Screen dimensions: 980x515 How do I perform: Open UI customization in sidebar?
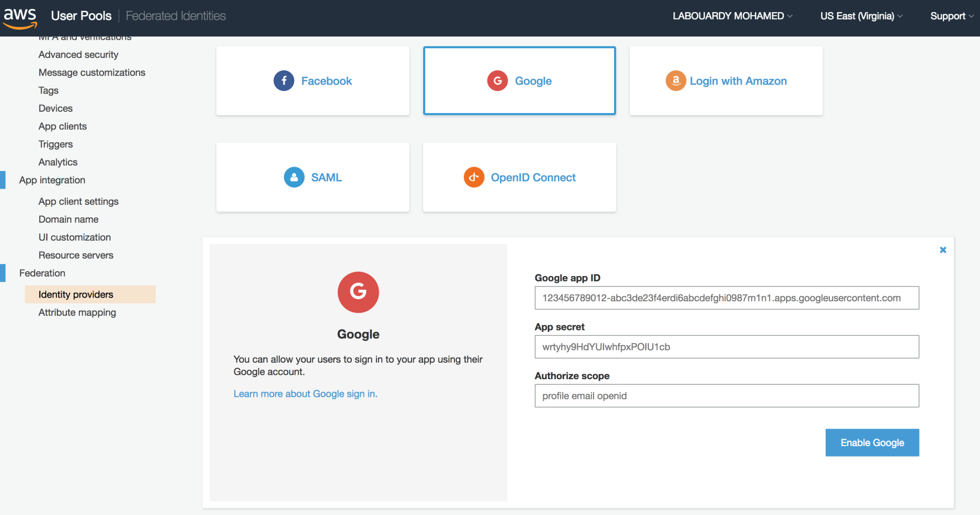[x=74, y=237]
